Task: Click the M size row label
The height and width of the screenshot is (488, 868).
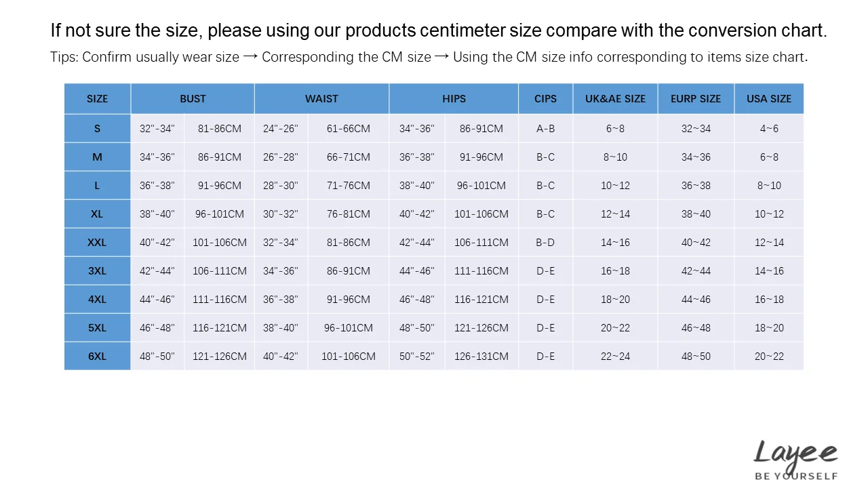Action: (x=98, y=157)
